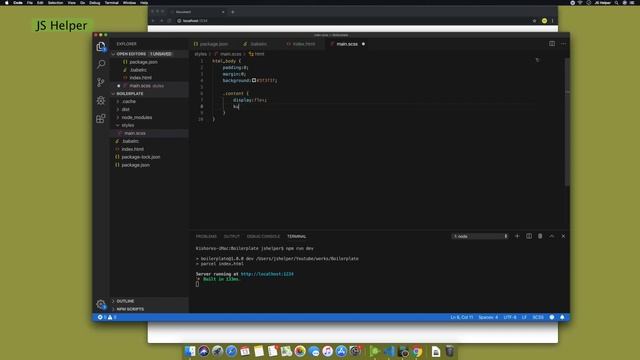Reload page in the browser window
Screen dimensions: 640x360
pyautogui.click(x=169, y=20)
